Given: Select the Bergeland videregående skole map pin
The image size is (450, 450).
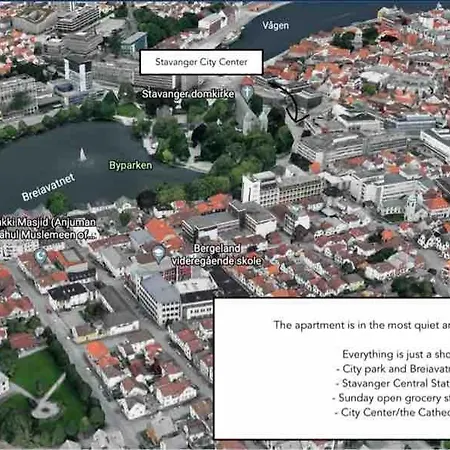Looking at the screenshot, I should click(x=159, y=254).
